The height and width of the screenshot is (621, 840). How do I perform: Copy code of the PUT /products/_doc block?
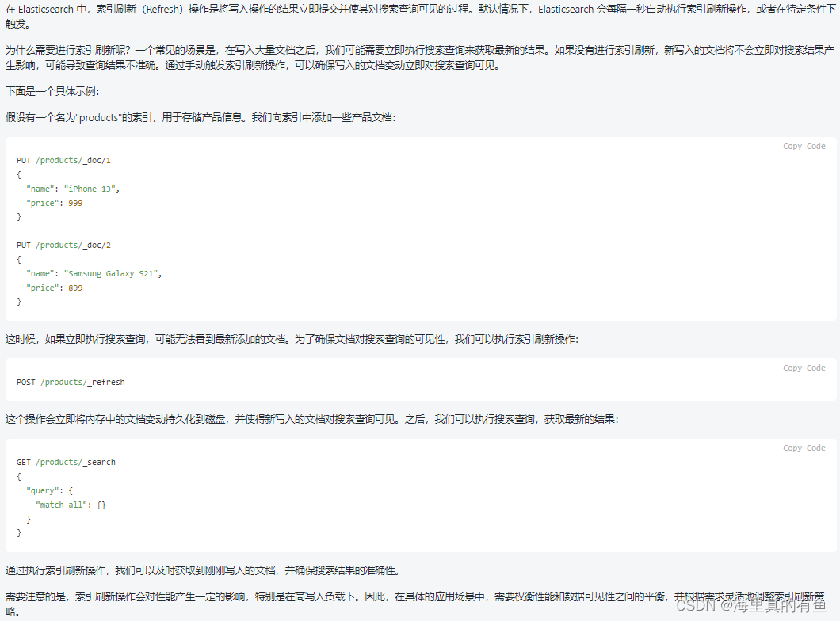point(804,147)
